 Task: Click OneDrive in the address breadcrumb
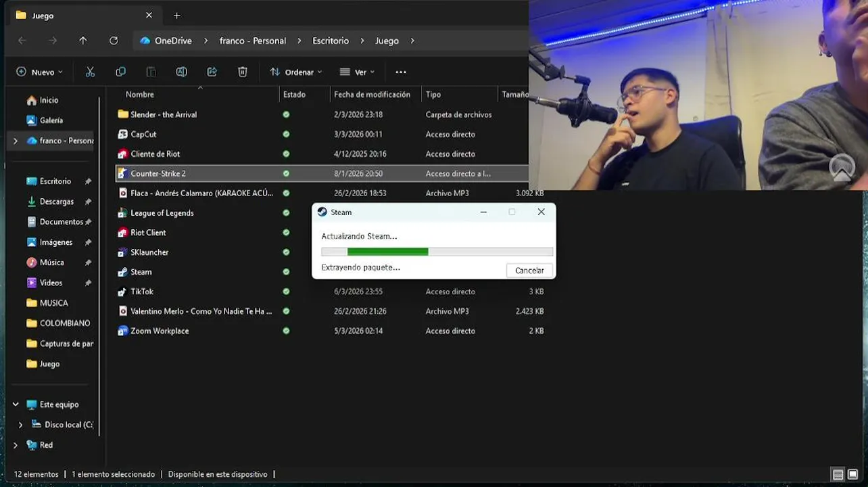[x=173, y=41]
